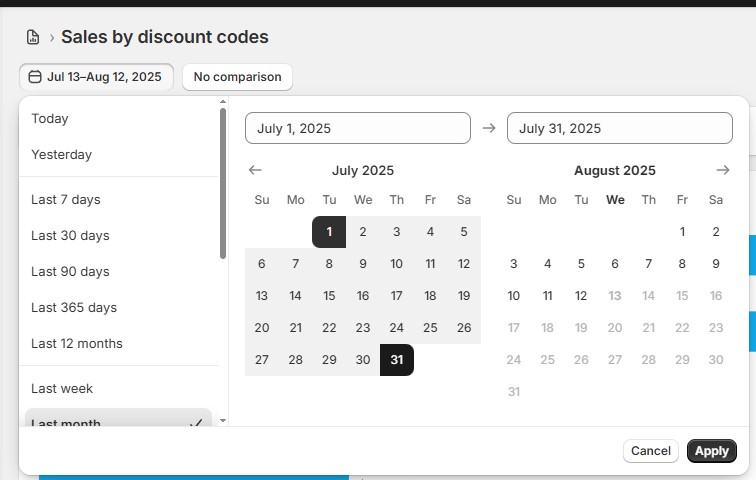Advance to the next month with the right arrow

[x=723, y=170]
